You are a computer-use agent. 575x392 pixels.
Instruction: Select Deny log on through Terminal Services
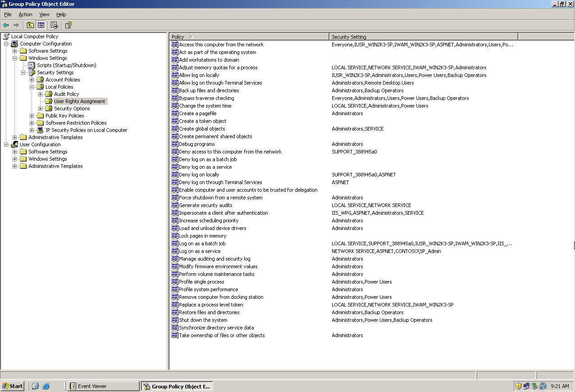tap(220, 182)
